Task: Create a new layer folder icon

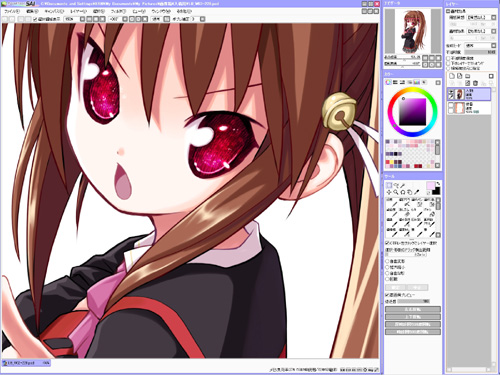Action: point(467,76)
